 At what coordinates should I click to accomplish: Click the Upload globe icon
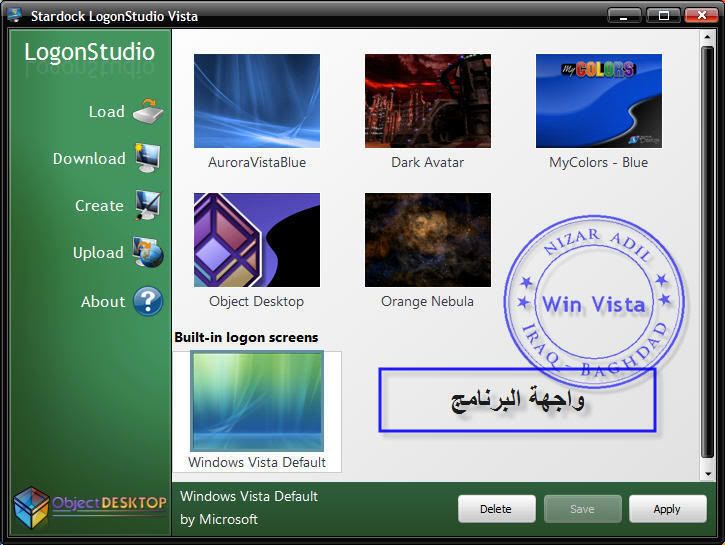(x=148, y=252)
